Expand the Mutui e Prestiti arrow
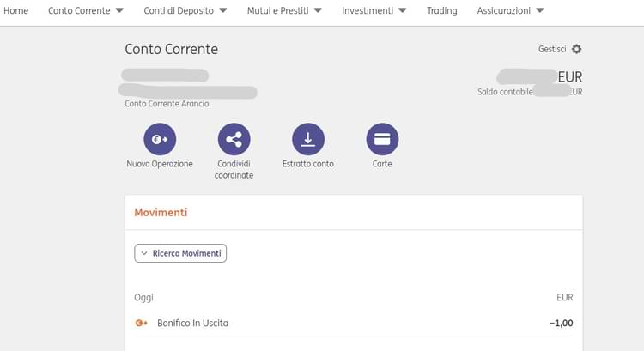 [318, 10]
